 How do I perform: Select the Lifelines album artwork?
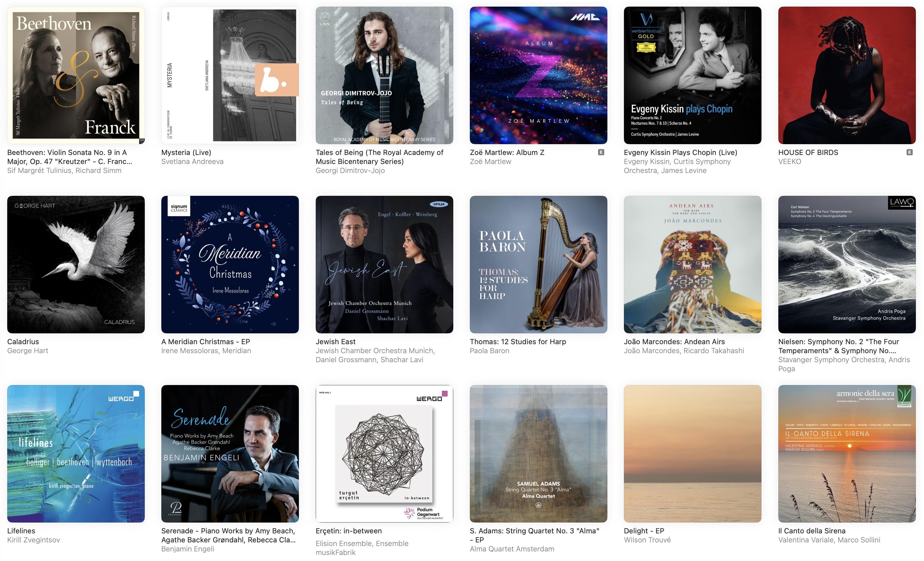pos(76,453)
